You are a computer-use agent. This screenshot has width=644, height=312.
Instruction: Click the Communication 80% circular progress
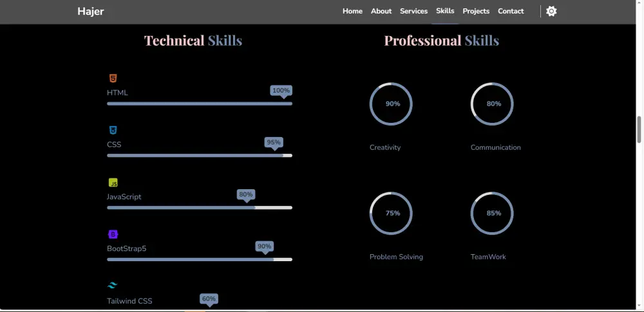tap(492, 104)
